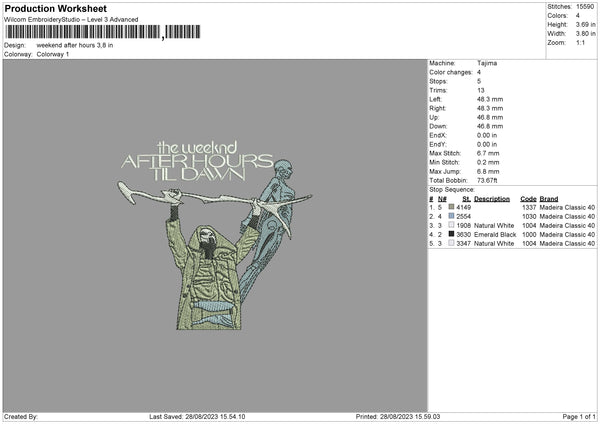Click the Stops value 5
The width and height of the screenshot is (600, 424).
point(479,82)
